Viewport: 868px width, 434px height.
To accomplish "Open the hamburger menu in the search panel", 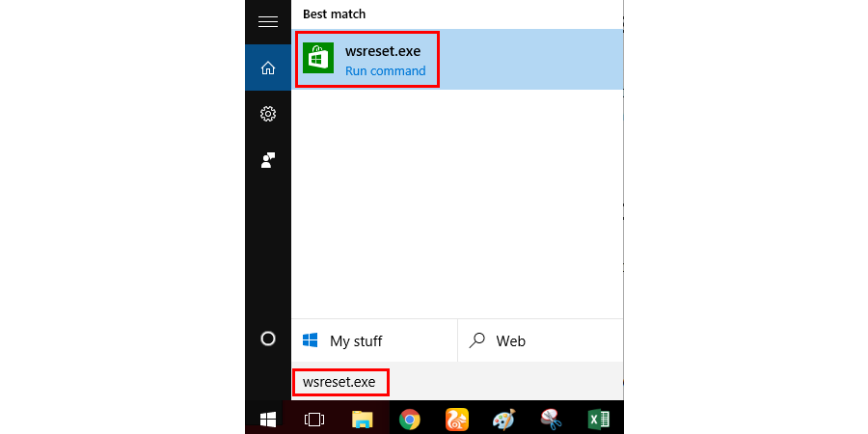I will (268, 22).
